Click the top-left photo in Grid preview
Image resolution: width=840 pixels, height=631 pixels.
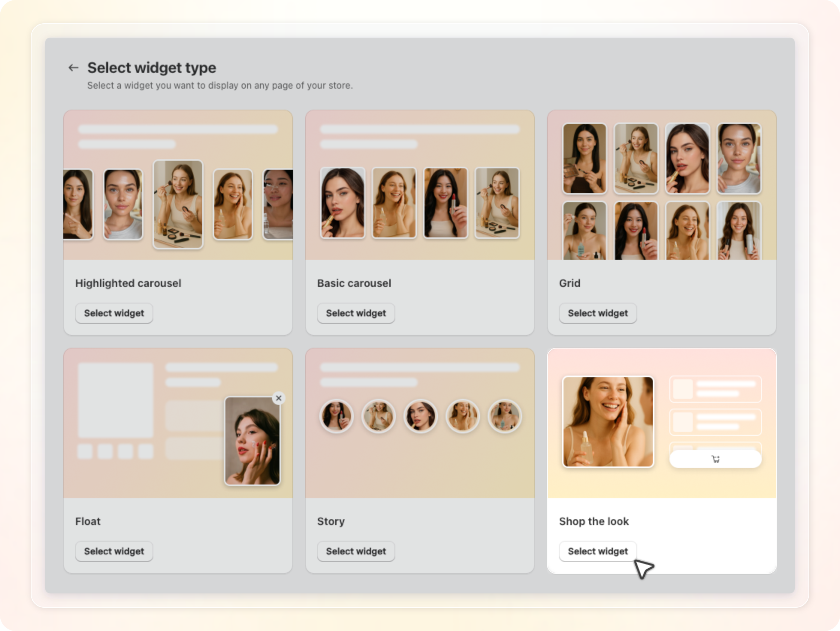coord(585,159)
